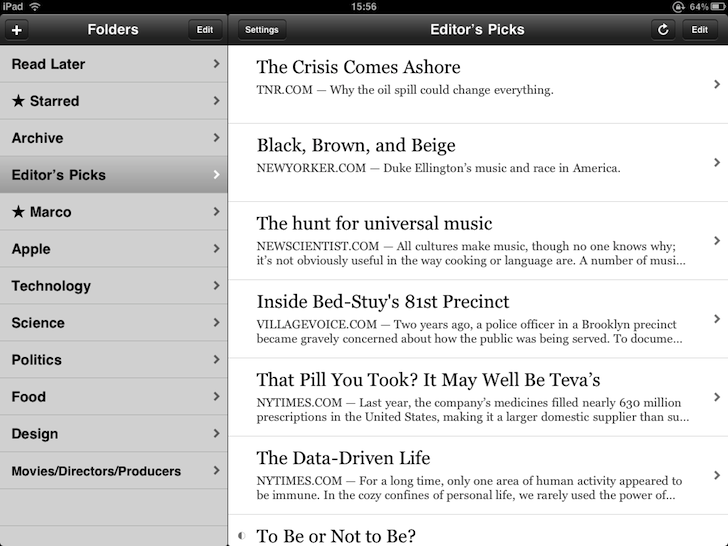The width and height of the screenshot is (728, 546).
Task: Tap the battery icon in the status bar
Action: (717, 6)
